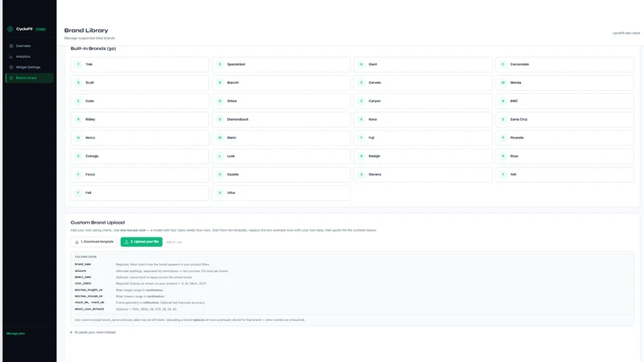Screen dimensions: 644x362
Task: Select Brand Library in the sidebar
Action: 30,78
